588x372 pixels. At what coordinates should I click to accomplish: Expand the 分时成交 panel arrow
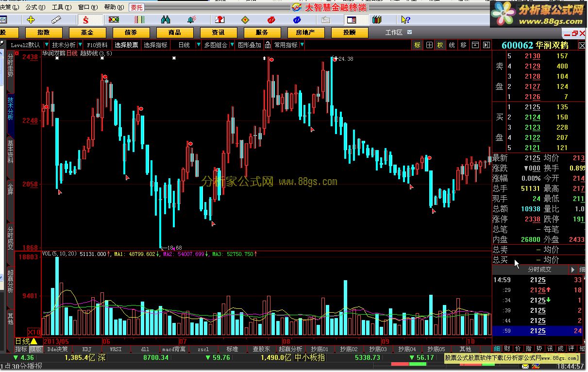coord(572,269)
